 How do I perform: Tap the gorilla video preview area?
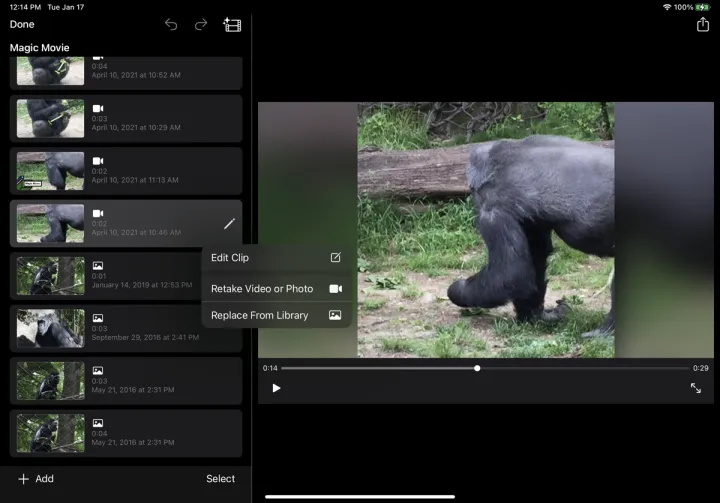tap(486, 230)
